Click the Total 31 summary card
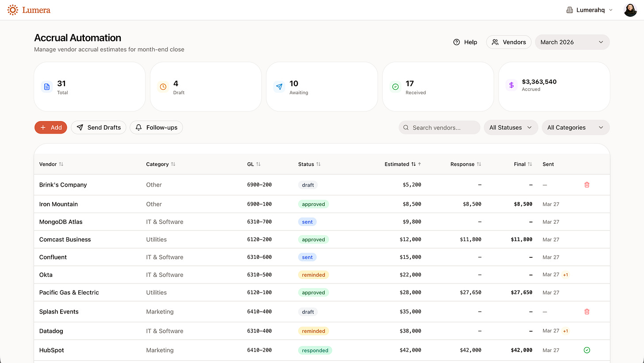The image size is (644, 363). point(90,87)
